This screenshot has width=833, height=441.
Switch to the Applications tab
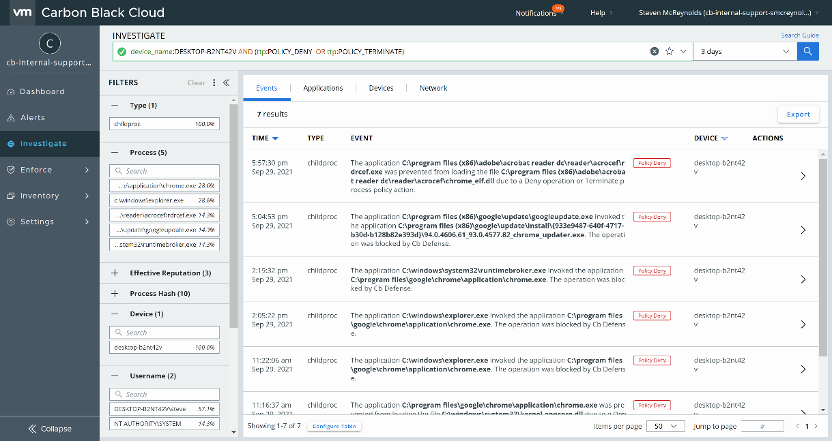coord(323,88)
